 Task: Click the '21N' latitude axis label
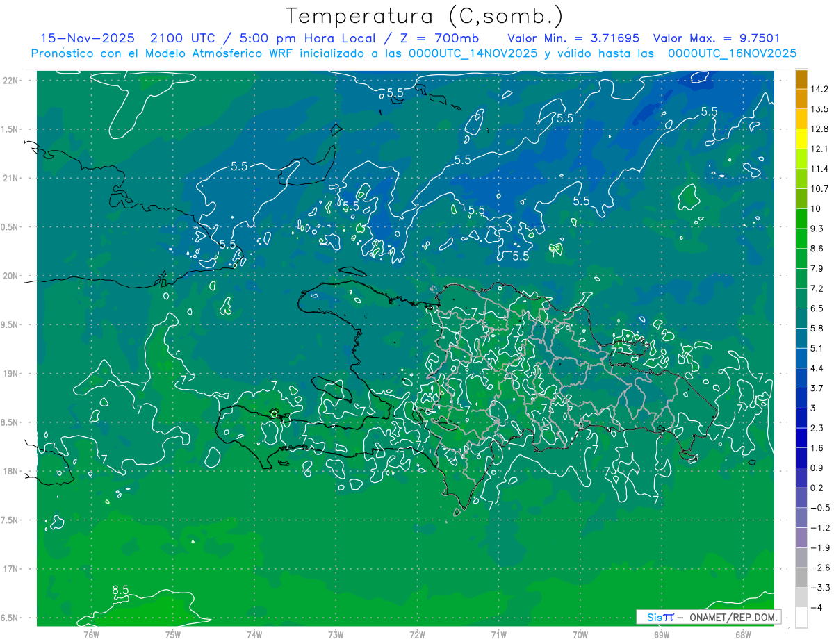tap(11, 178)
